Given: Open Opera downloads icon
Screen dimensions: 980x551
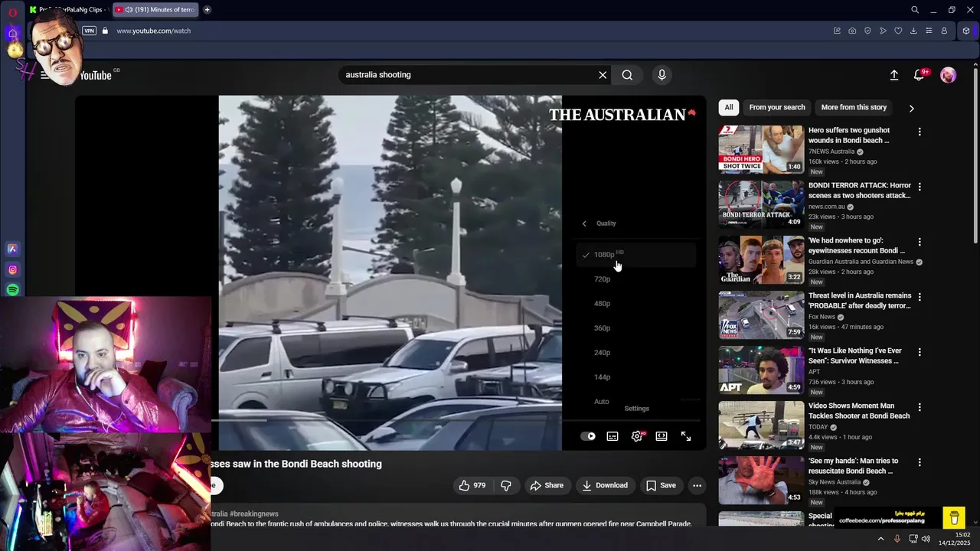Looking at the screenshot, I should tap(913, 31).
